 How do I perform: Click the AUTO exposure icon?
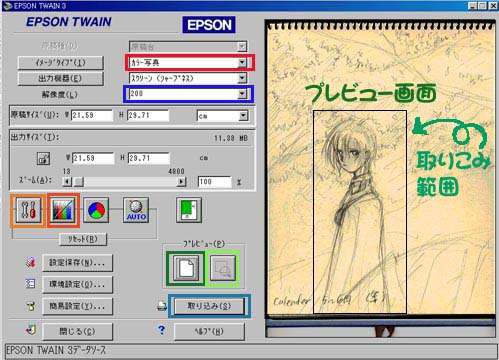[136, 210]
